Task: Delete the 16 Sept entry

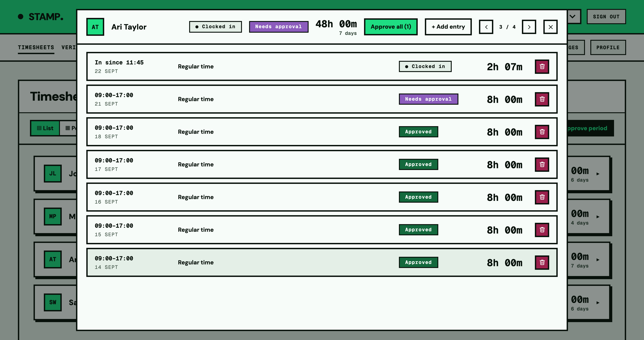Action: [542, 197]
